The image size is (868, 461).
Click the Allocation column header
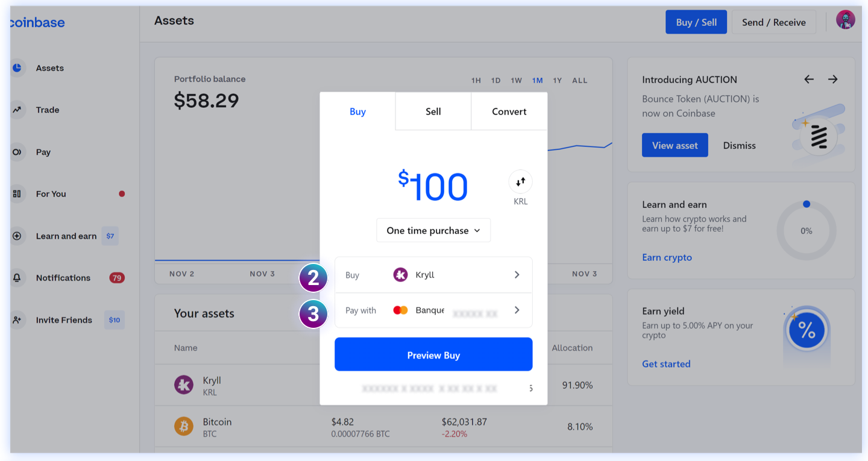pos(572,348)
